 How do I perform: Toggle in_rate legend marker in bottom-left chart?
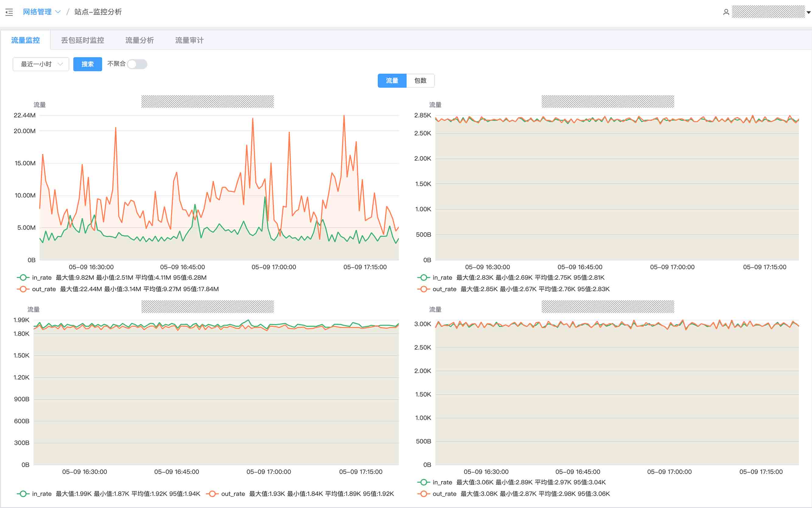coord(23,494)
